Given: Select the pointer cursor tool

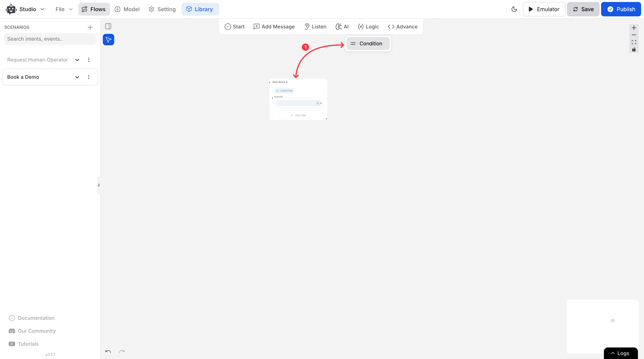Looking at the screenshot, I should pos(109,40).
